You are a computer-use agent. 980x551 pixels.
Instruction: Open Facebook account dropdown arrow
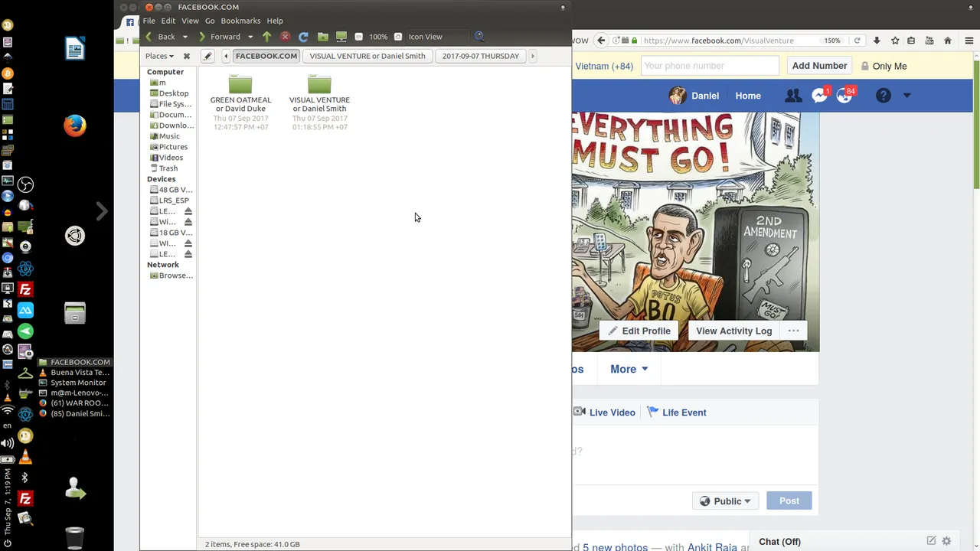coord(906,96)
